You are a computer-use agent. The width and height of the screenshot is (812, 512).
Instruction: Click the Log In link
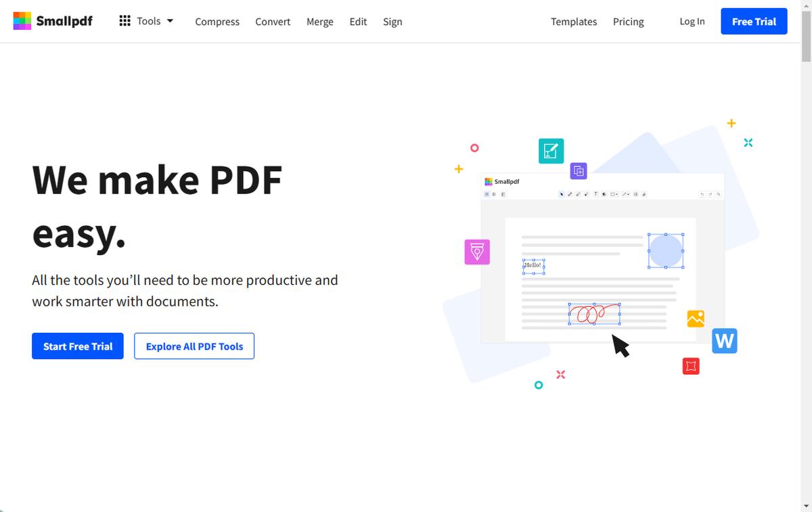[692, 22]
